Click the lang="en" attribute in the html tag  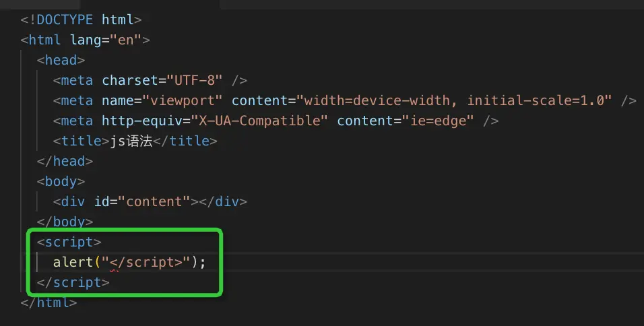106,40
